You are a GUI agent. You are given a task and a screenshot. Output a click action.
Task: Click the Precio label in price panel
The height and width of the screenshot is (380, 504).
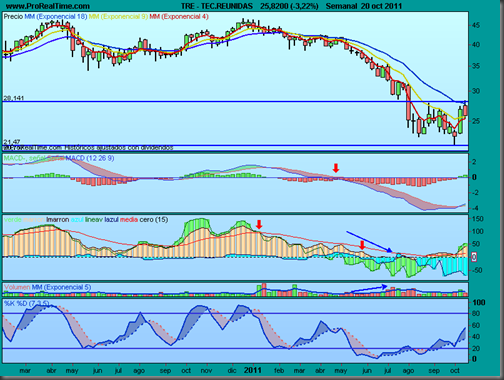(13, 16)
